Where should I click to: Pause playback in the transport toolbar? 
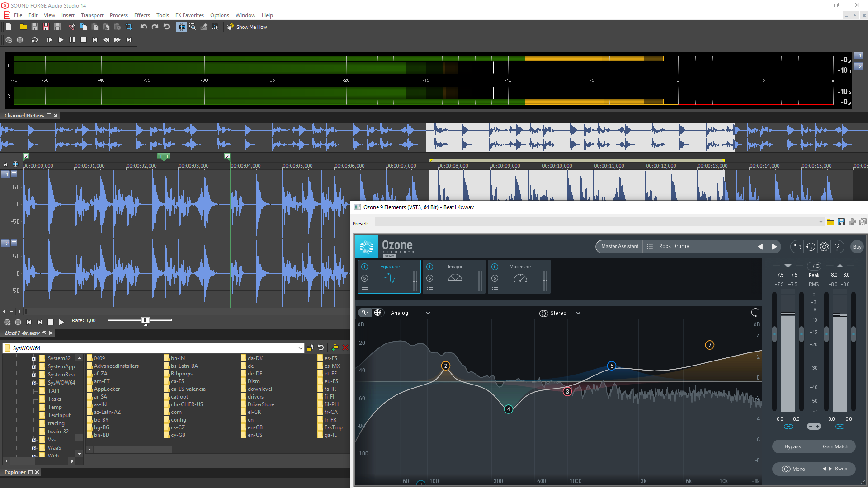tap(72, 40)
